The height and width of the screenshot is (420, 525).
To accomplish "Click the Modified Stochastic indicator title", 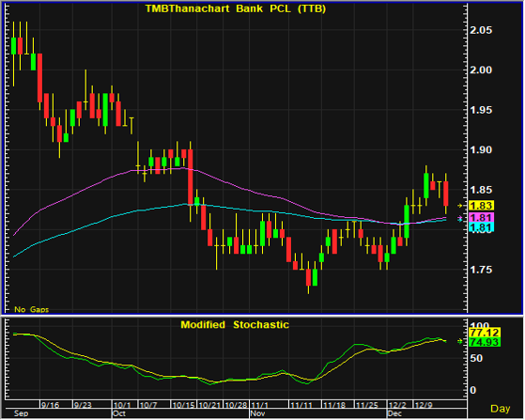I will pos(235,324).
